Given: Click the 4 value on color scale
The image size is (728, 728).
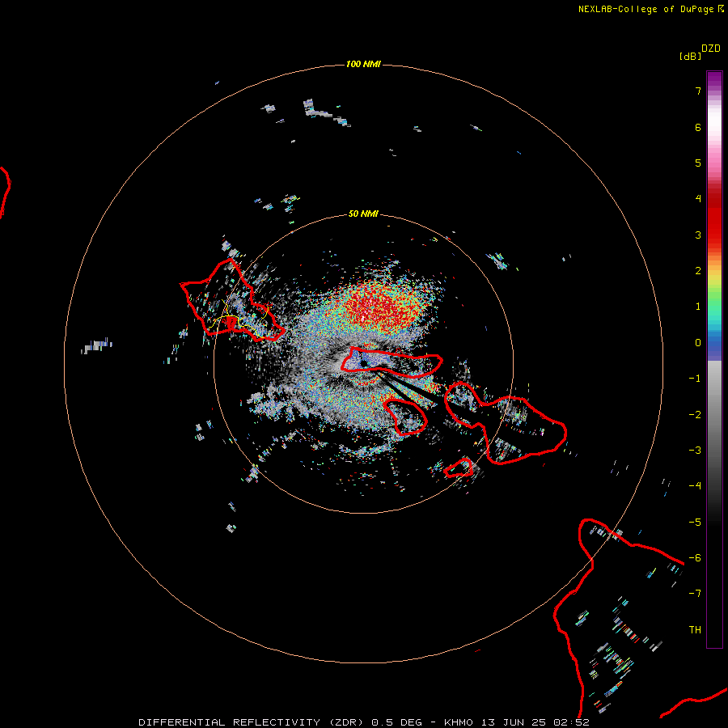Looking at the screenshot, I should coord(698,199).
